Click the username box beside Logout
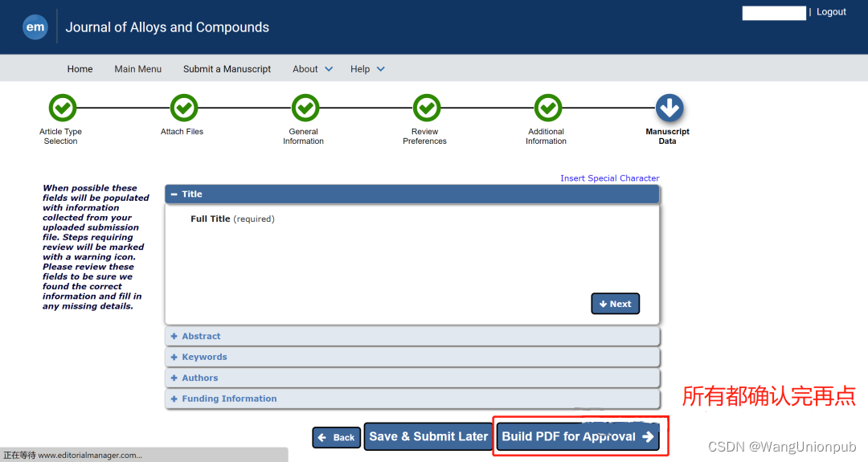868x462 pixels. tap(774, 13)
